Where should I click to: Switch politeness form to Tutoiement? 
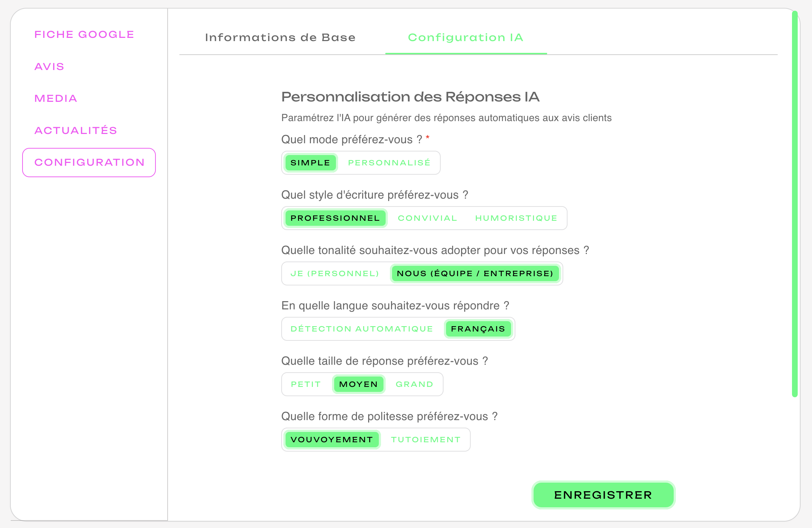point(425,439)
